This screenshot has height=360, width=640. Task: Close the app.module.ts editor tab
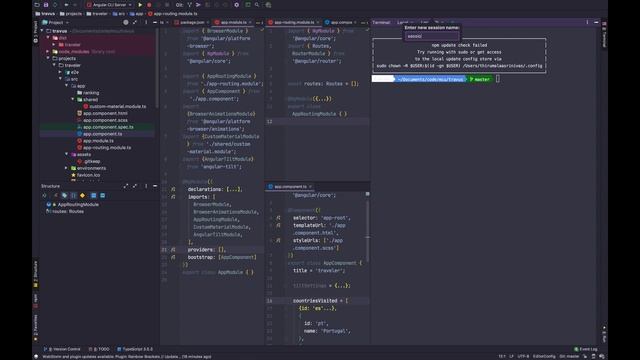click(250, 22)
